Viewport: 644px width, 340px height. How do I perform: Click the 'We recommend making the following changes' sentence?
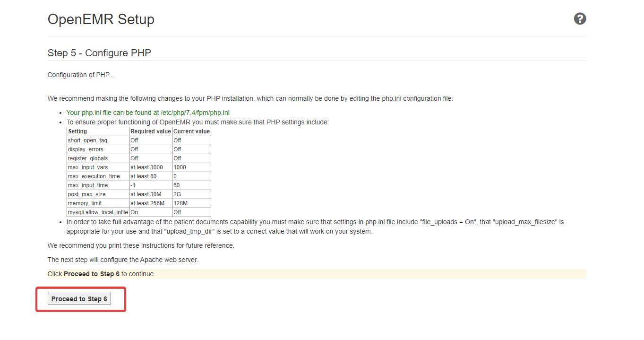[x=250, y=98]
